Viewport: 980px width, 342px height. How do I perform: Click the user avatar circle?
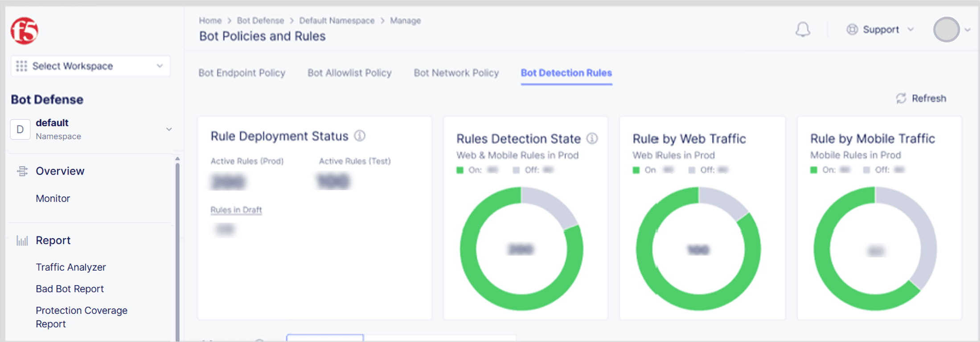point(946,30)
